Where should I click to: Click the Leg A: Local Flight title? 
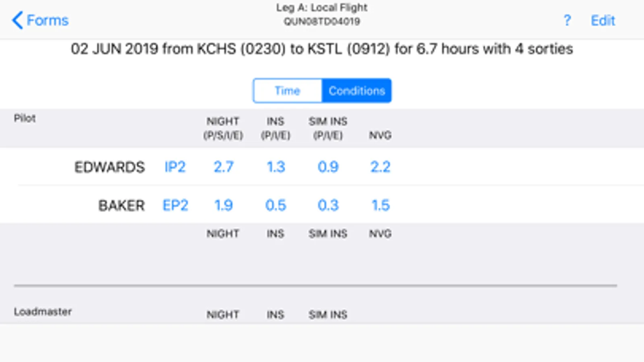pos(321,8)
